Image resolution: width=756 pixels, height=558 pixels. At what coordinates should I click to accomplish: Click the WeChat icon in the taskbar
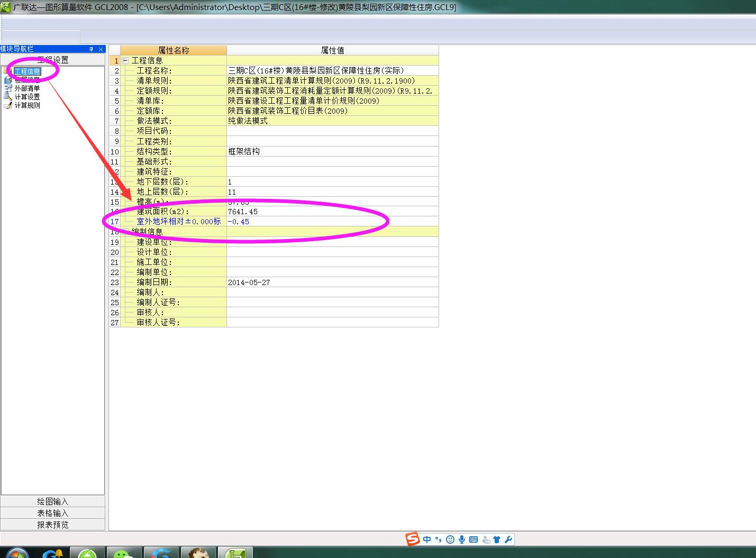pos(124,553)
